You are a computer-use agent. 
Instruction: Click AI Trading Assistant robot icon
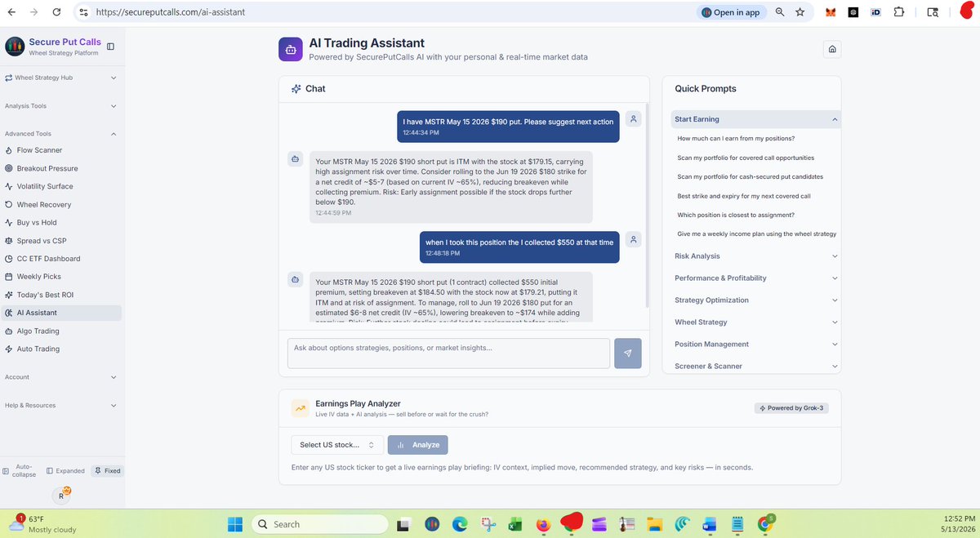[290, 49]
